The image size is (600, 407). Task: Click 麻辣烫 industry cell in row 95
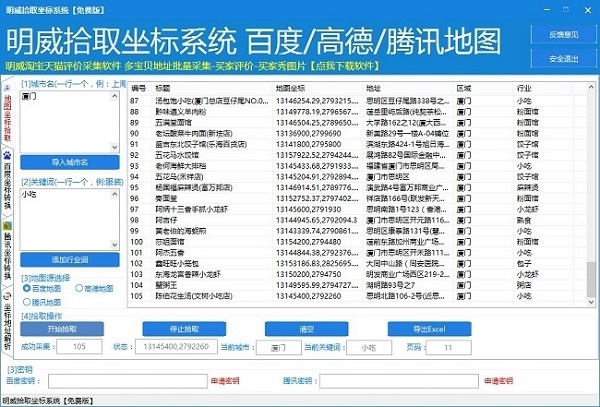[x=527, y=187]
